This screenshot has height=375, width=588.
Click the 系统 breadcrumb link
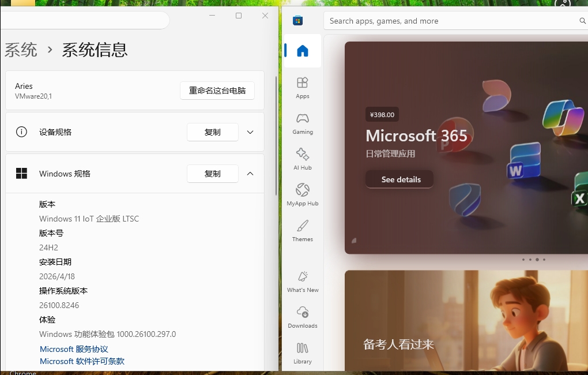[x=20, y=50]
